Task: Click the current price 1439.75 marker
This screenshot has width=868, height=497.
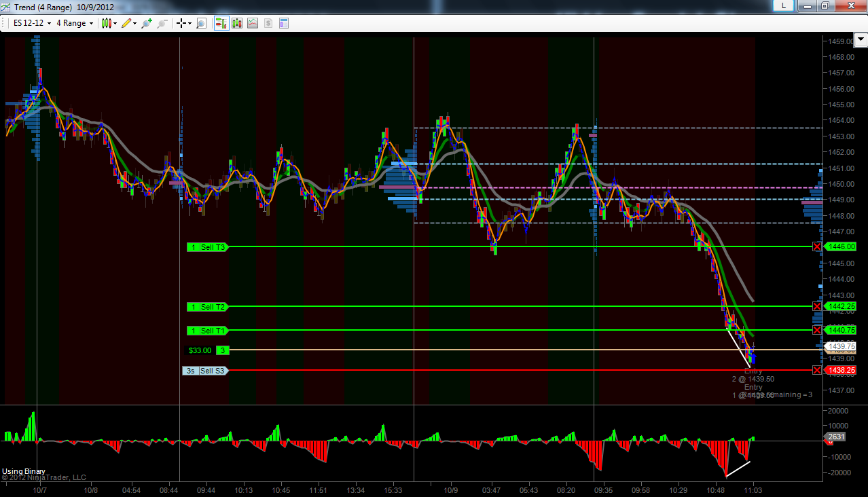Action: pos(841,346)
